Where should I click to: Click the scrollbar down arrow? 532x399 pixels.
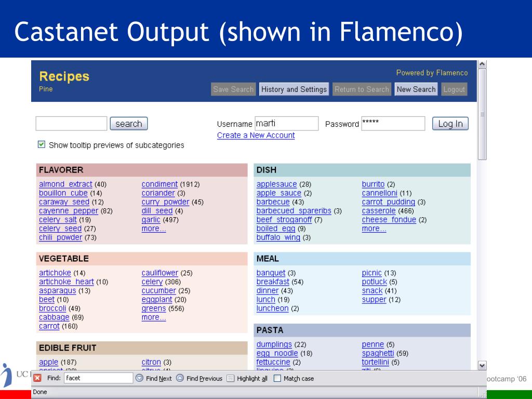pos(482,365)
